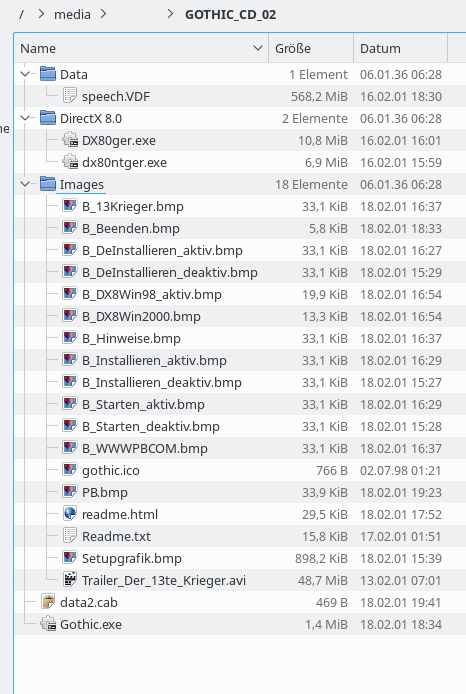Viewport: 466px width, 694px height.
Task: Select the Trailer_Der_13te_Krieger.avi file name
Action: [164, 580]
